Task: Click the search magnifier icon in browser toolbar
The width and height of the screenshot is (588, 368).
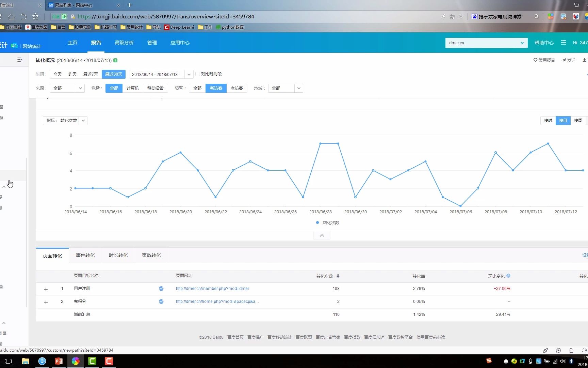Action: point(537,16)
